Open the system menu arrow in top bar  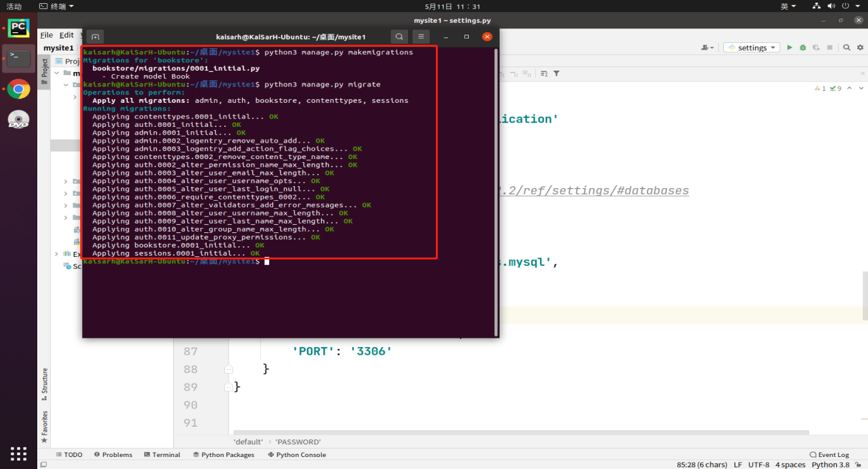[x=857, y=6]
